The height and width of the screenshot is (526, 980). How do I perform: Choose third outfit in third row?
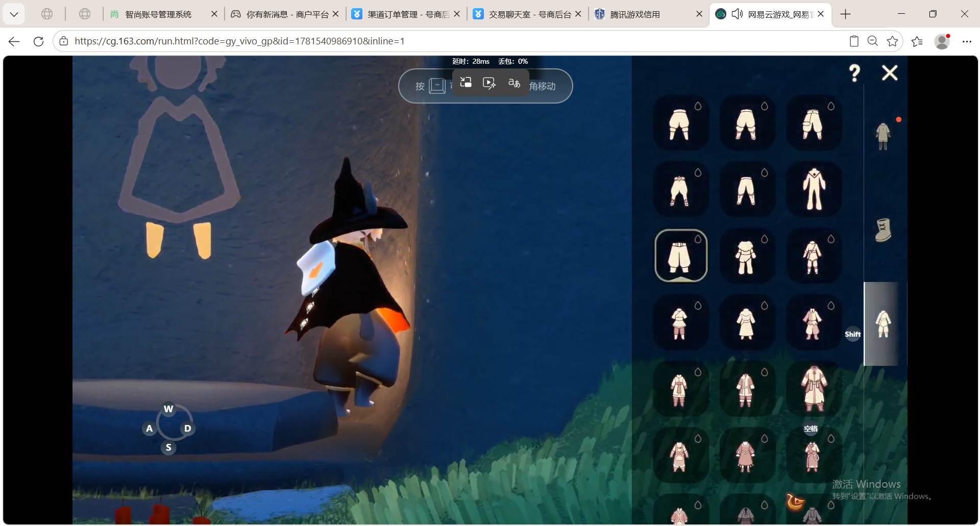pos(814,256)
